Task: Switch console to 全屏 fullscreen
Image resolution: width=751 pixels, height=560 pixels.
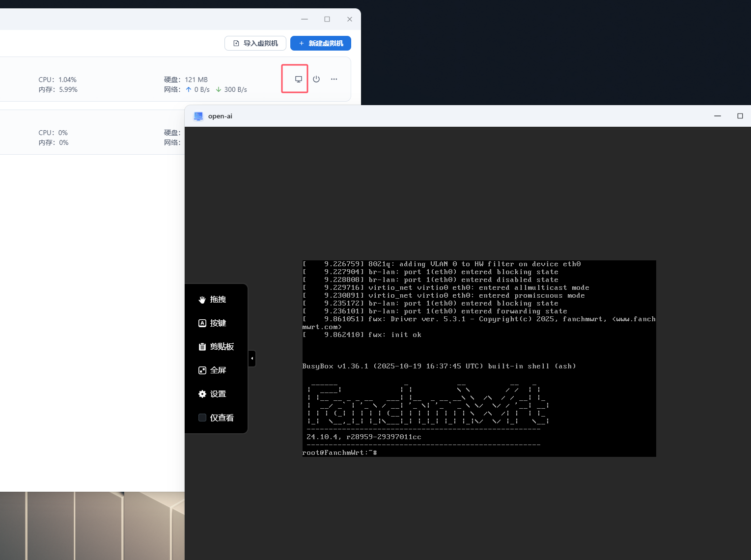Action: point(212,370)
